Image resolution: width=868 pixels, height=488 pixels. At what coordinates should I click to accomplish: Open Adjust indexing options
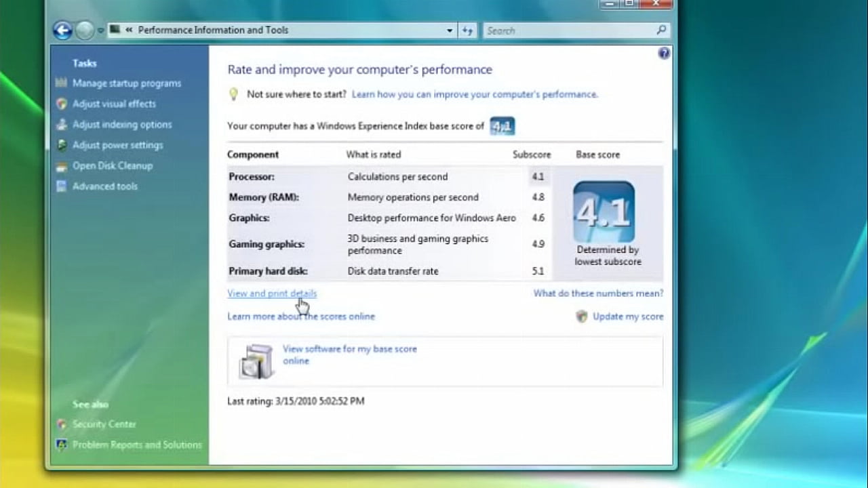tap(122, 125)
